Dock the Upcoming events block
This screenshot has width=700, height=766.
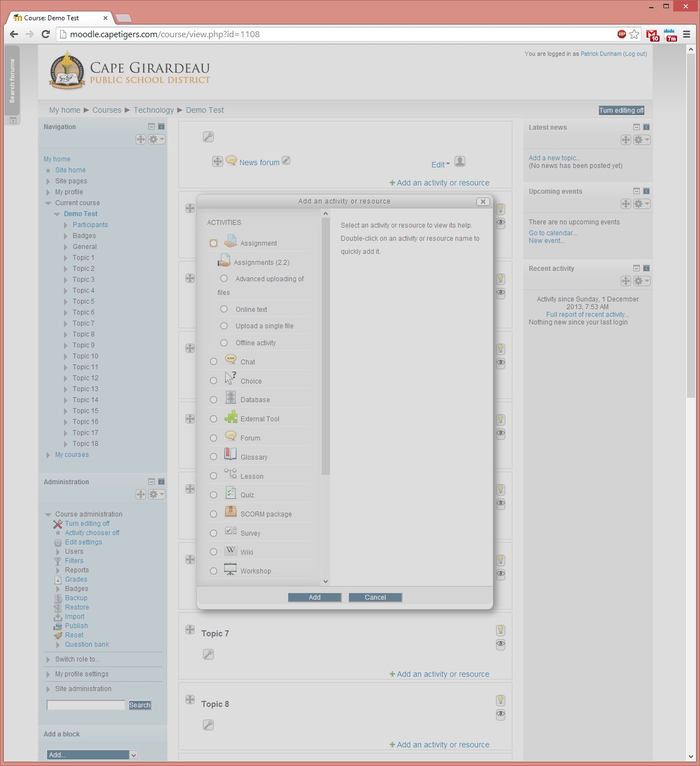[x=646, y=191]
